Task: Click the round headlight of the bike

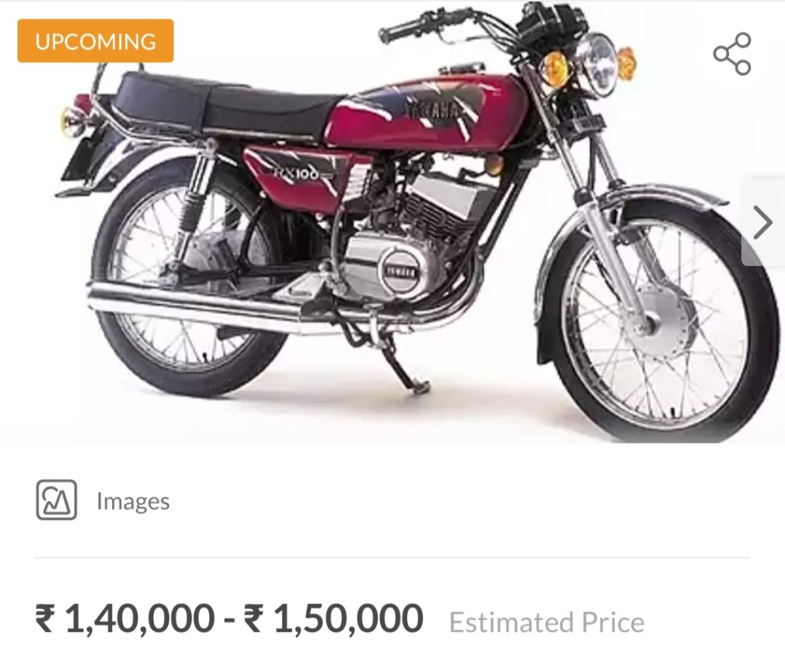Action: 596,64
